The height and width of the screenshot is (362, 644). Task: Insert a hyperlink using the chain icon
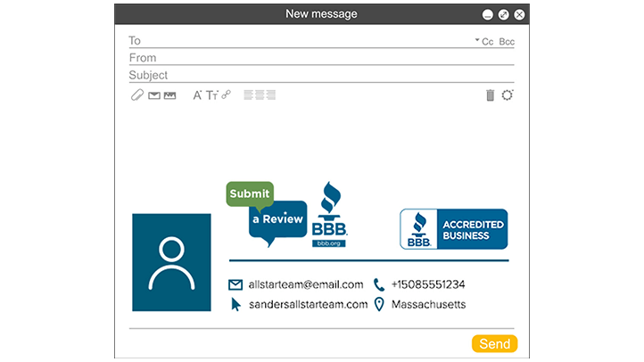click(227, 95)
